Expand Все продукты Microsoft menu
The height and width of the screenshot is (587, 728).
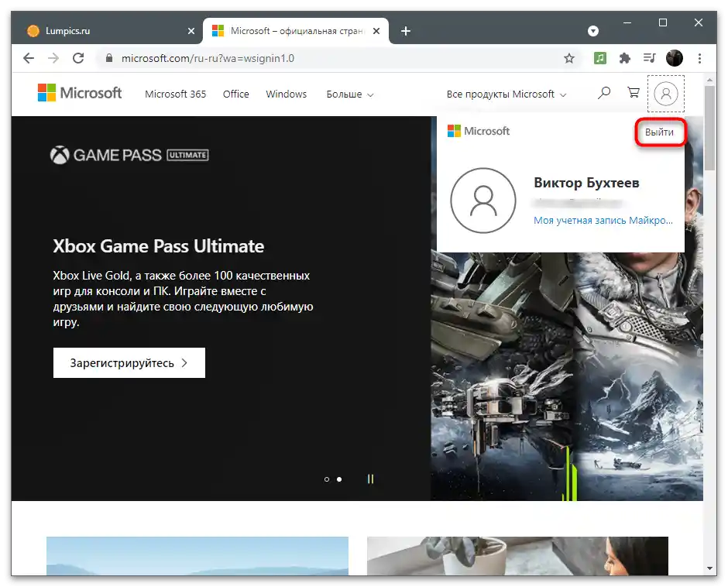506,94
